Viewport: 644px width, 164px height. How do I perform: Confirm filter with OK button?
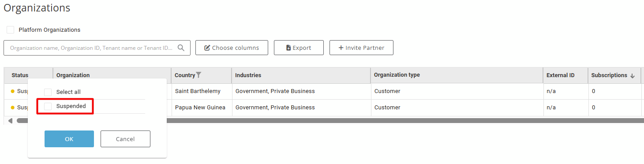pos(69,139)
